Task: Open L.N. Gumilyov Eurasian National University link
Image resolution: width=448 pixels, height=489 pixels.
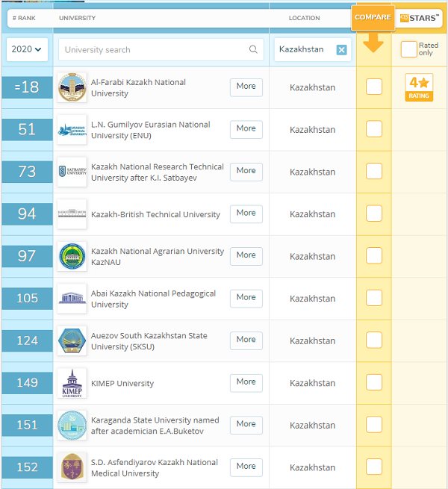Action: pyautogui.click(x=150, y=130)
